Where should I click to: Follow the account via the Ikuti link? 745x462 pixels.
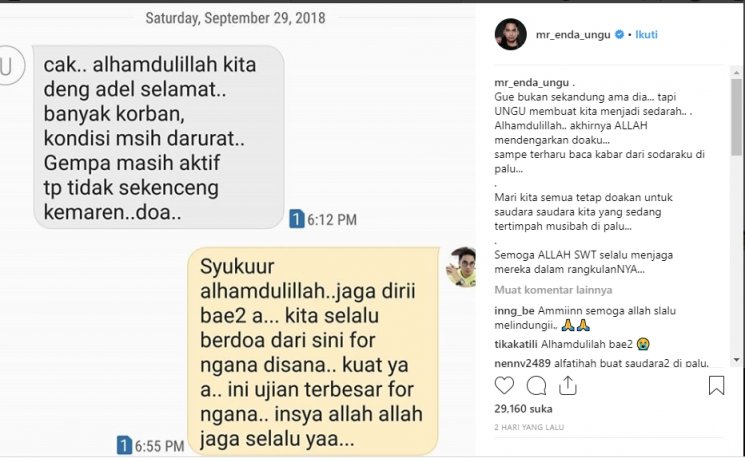[647, 34]
